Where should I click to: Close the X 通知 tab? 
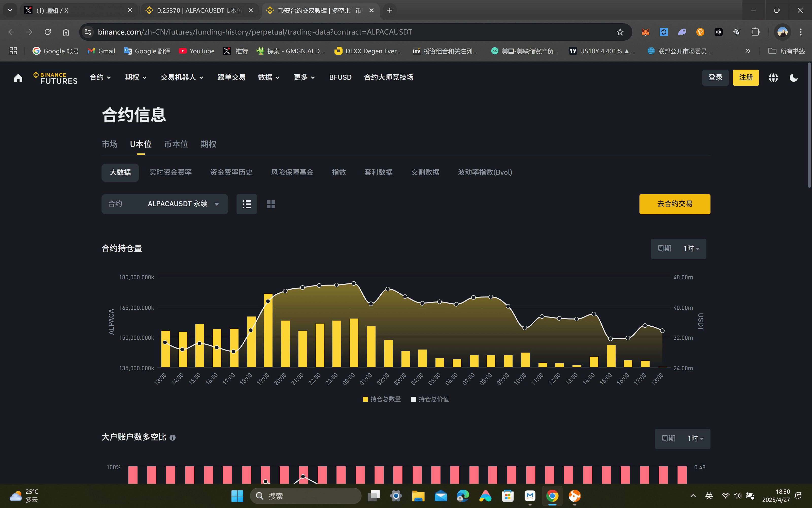point(130,10)
